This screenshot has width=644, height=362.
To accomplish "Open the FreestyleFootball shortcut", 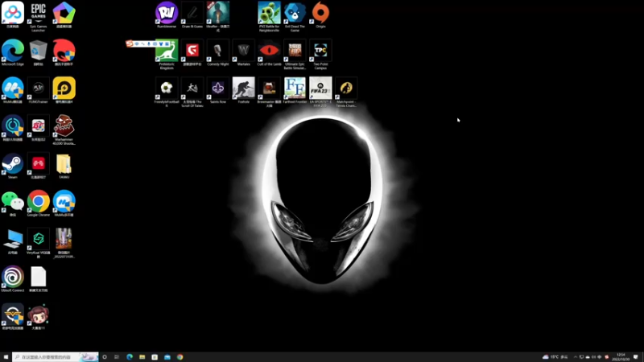I will [167, 92].
